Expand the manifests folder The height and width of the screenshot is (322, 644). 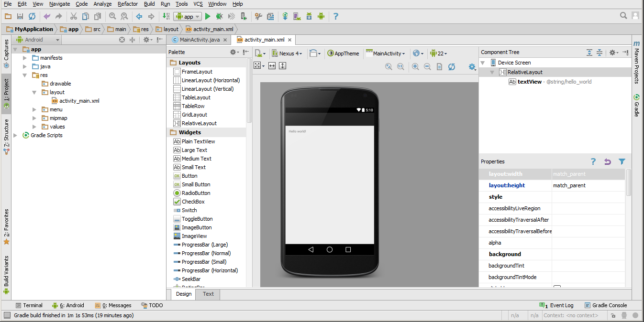coord(25,57)
